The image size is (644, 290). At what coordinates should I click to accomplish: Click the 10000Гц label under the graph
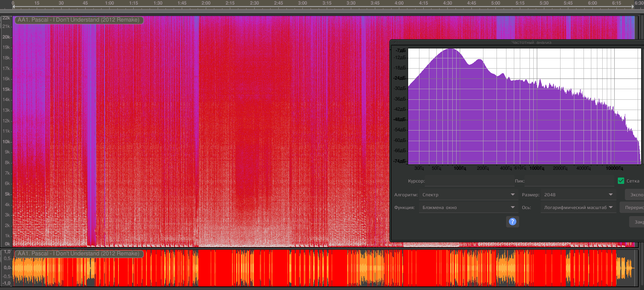tap(614, 168)
